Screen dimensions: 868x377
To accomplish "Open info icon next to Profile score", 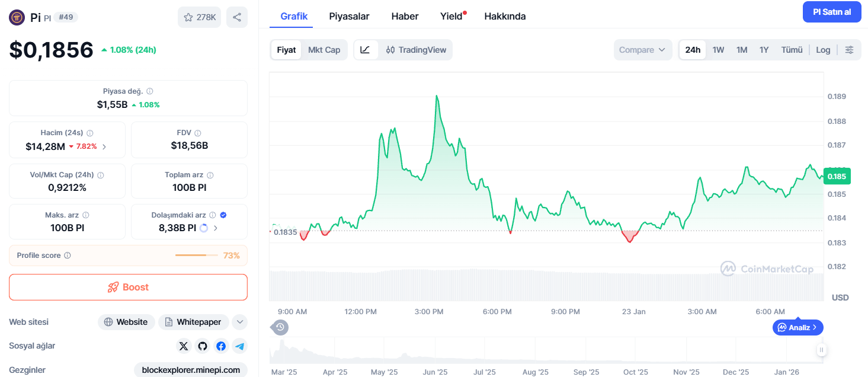I will [x=68, y=255].
